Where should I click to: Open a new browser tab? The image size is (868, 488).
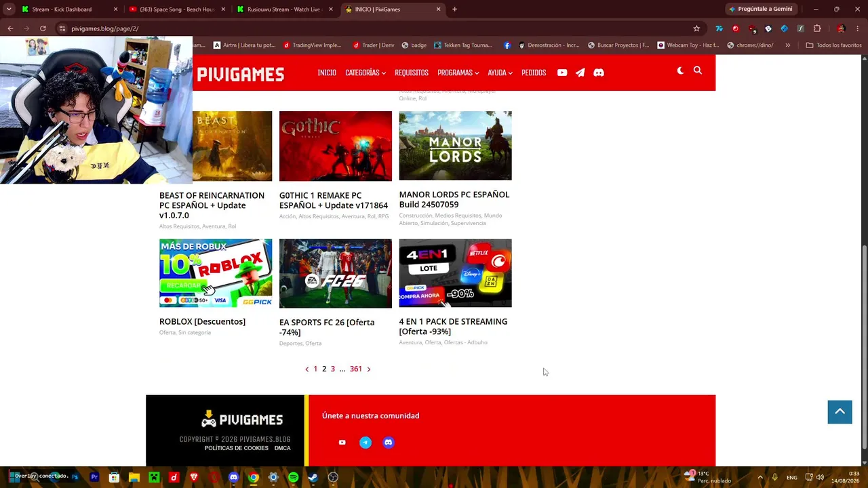454,9
